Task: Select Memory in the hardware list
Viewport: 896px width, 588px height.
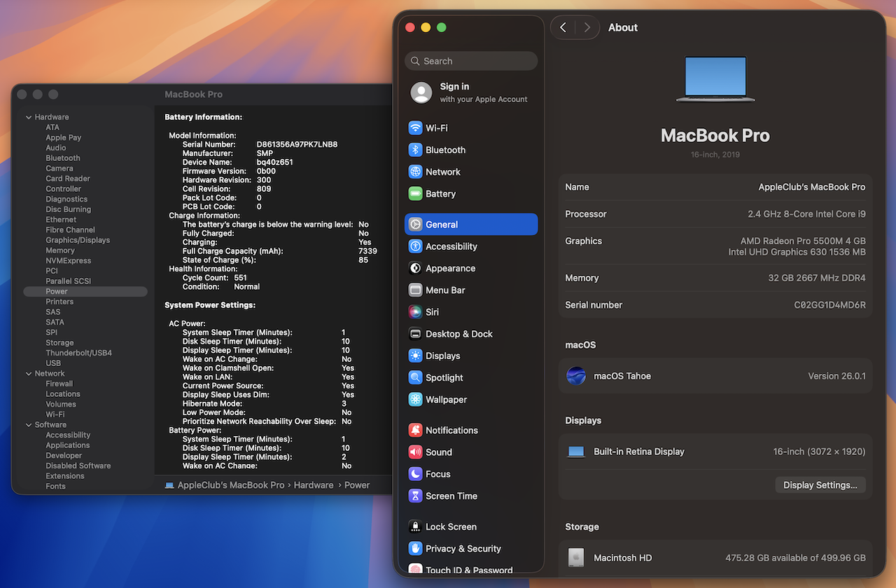Action: (60, 251)
